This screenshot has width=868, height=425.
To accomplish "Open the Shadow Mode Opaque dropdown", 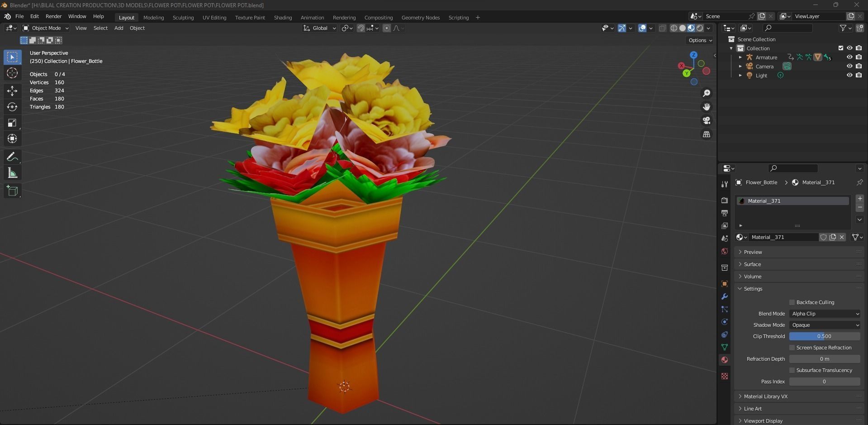I will coord(825,325).
